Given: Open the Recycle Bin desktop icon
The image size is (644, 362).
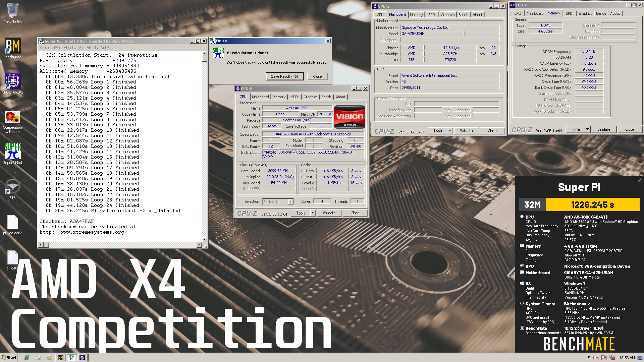Looking at the screenshot, I should point(12,13).
